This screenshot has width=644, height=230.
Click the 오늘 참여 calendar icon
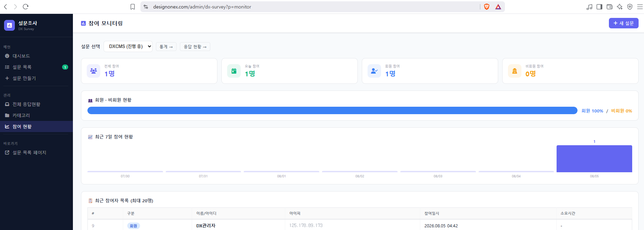coord(234,71)
